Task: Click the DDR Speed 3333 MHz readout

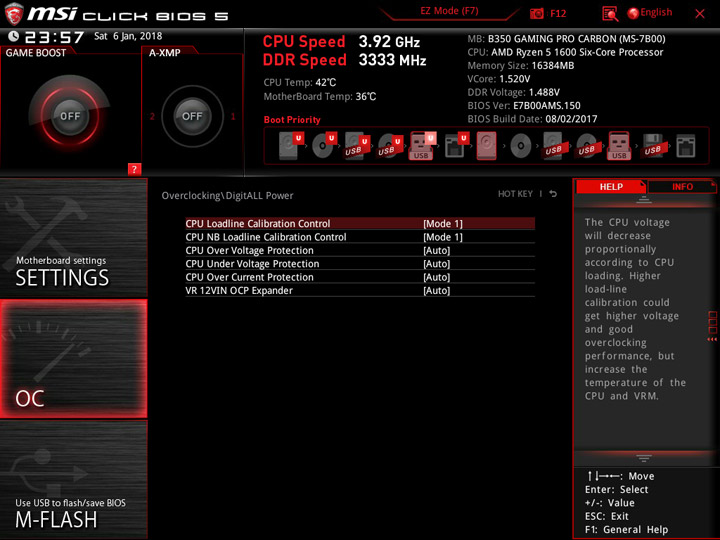Action: click(344, 60)
